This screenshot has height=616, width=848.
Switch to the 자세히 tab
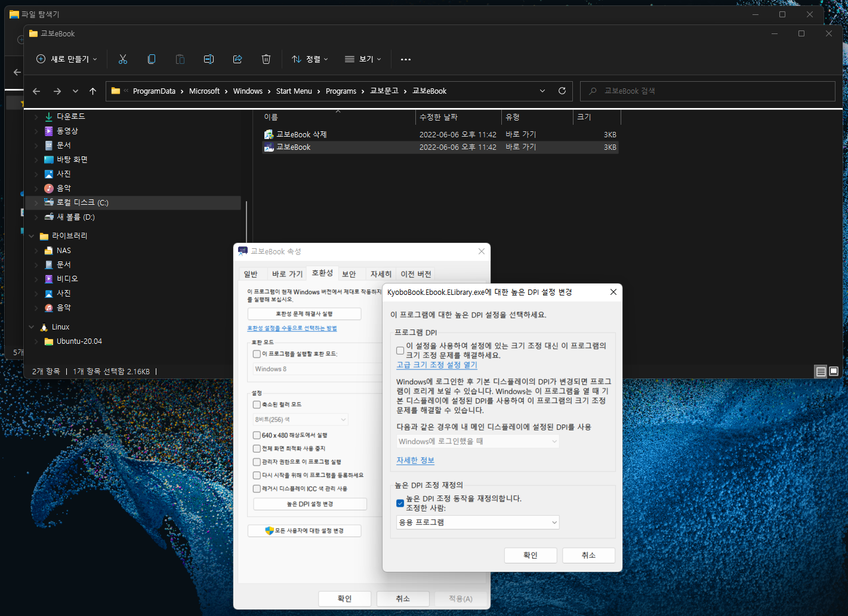pyautogui.click(x=381, y=274)
